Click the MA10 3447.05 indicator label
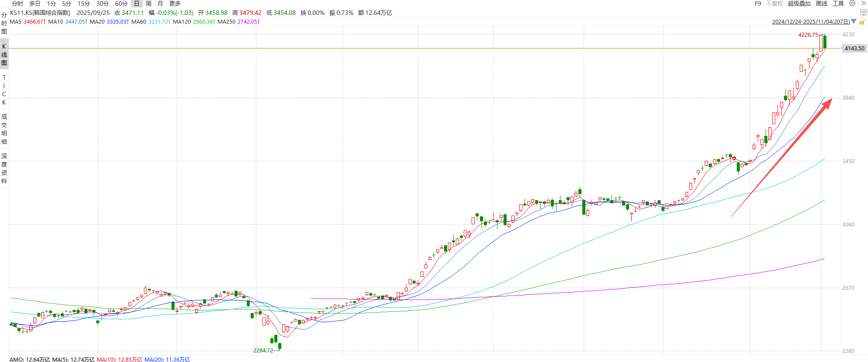 (x=67, y=21)
